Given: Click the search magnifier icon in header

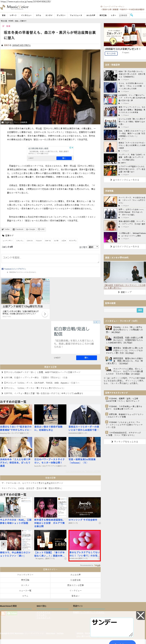Looking at the screenshot, I should point(132,15).
